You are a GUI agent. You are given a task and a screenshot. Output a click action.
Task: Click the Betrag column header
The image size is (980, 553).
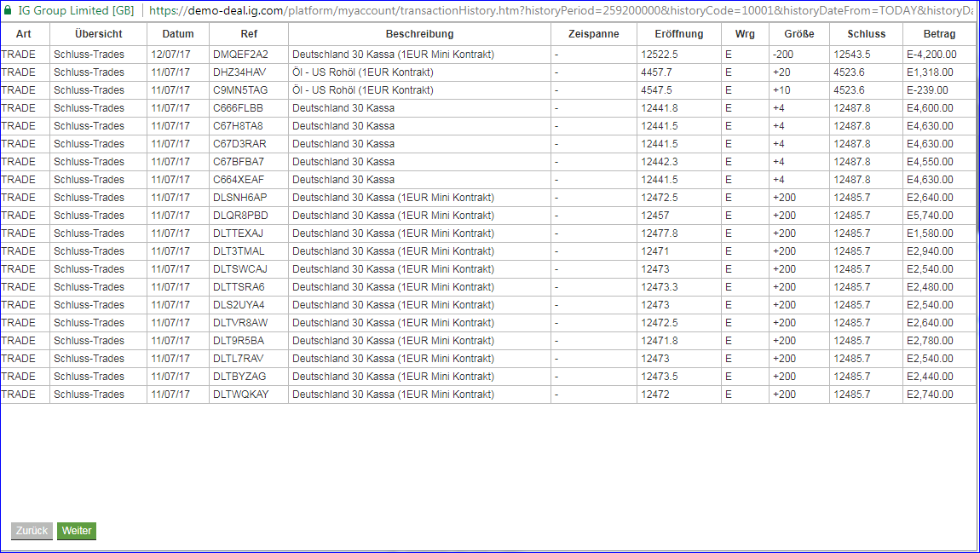939,34
